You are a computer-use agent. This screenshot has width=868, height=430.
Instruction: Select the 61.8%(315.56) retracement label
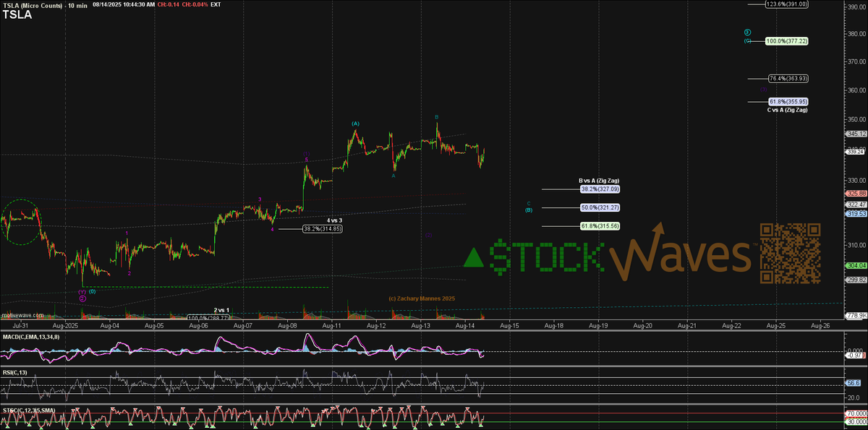click(600, 226)
